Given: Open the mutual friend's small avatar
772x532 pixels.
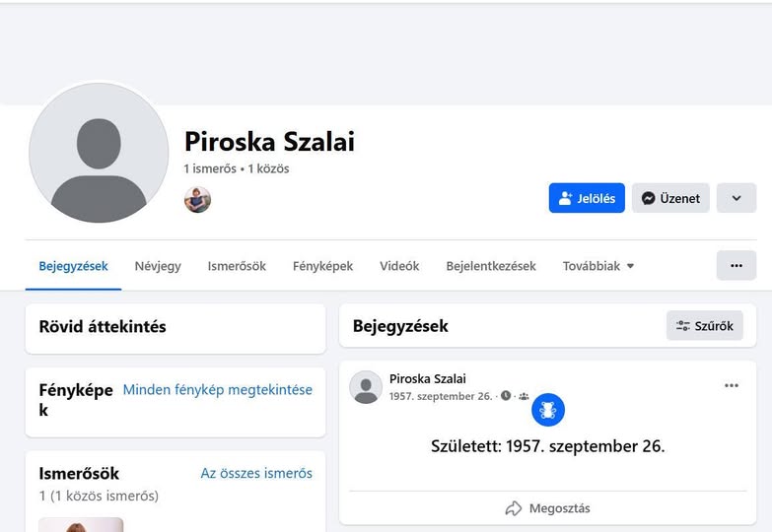Looking at the screenshot, I should point(197,200).
